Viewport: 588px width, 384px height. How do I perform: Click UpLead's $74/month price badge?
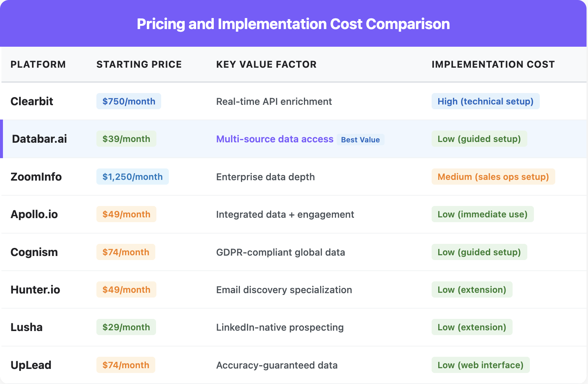pyautogui.click(x=126, y=365)
